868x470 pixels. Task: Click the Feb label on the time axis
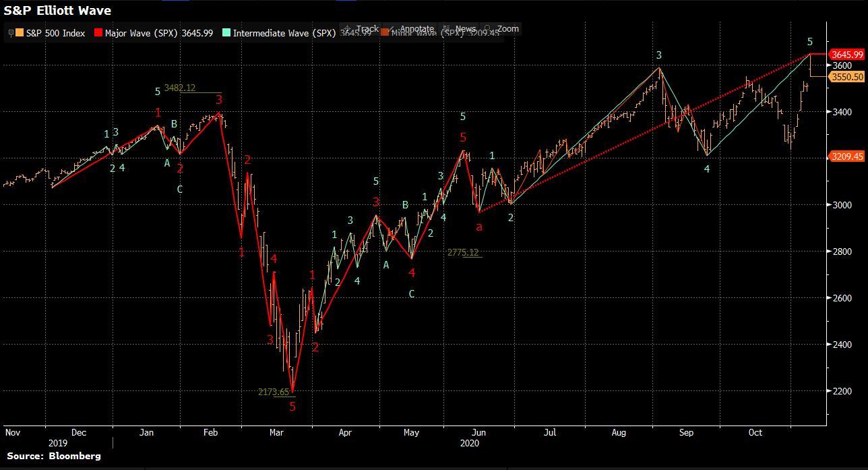tap(210, 432)
